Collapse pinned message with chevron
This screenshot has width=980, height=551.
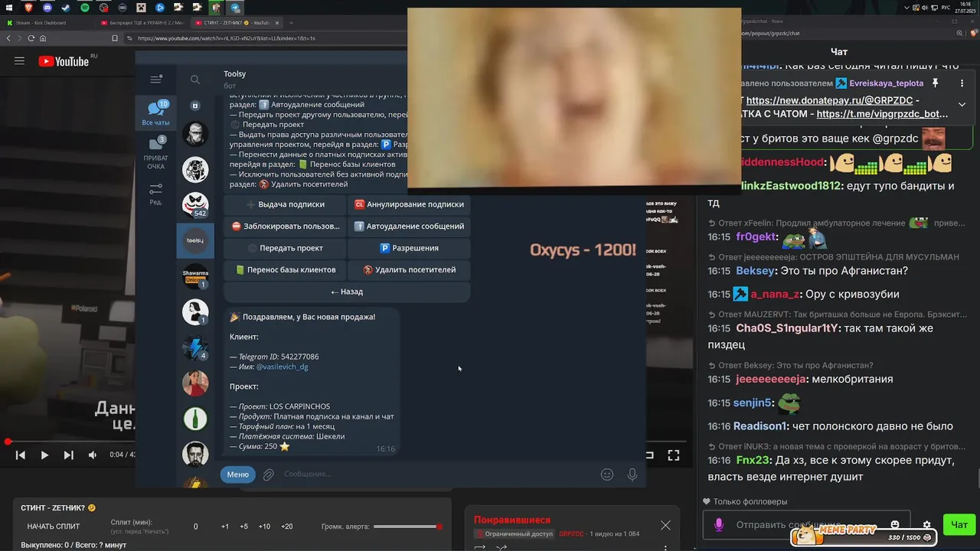click(962, 104)
